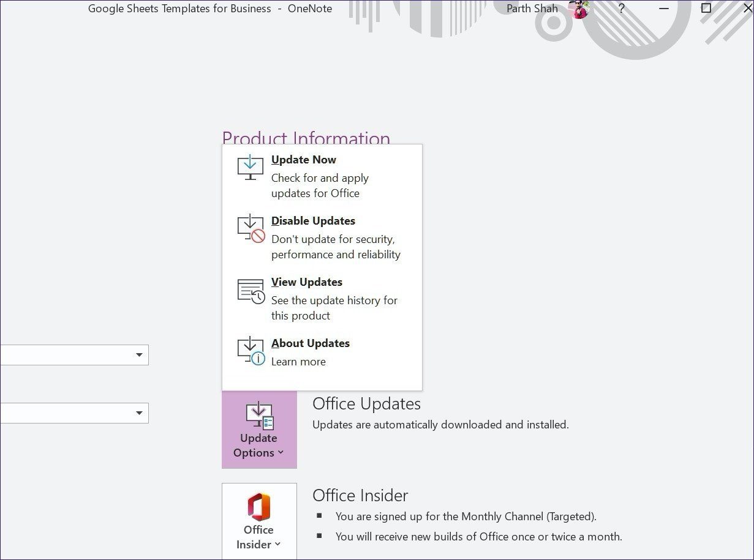This screenshot has width=754, height=560.
Task: Close the OneNote window
Action: coord(747,9)
